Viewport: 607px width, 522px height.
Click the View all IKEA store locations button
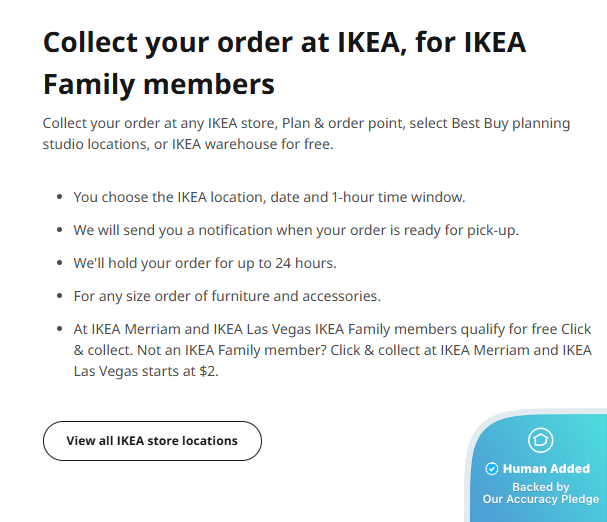point(152,441)
